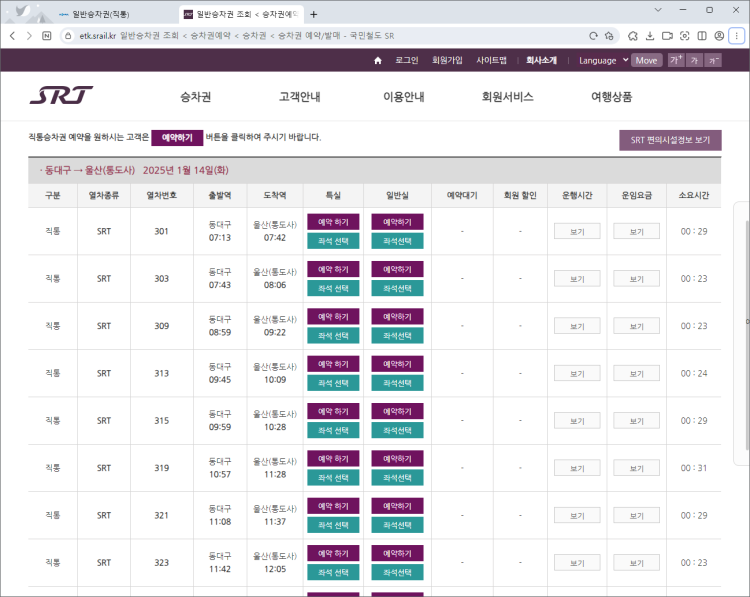Image resolution: width=750 pixels, height=597 pixels.
Task: Click the browser forward arrow
Action: 29,36
